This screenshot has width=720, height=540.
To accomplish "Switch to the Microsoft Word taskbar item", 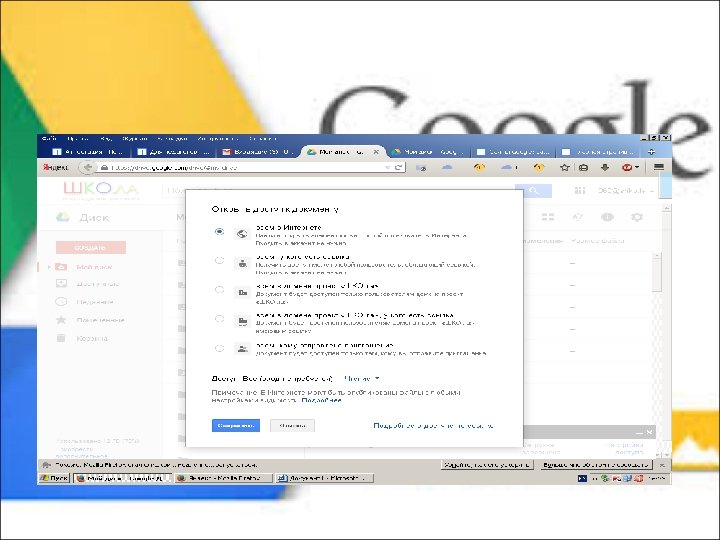I will (x=324, y=478).
